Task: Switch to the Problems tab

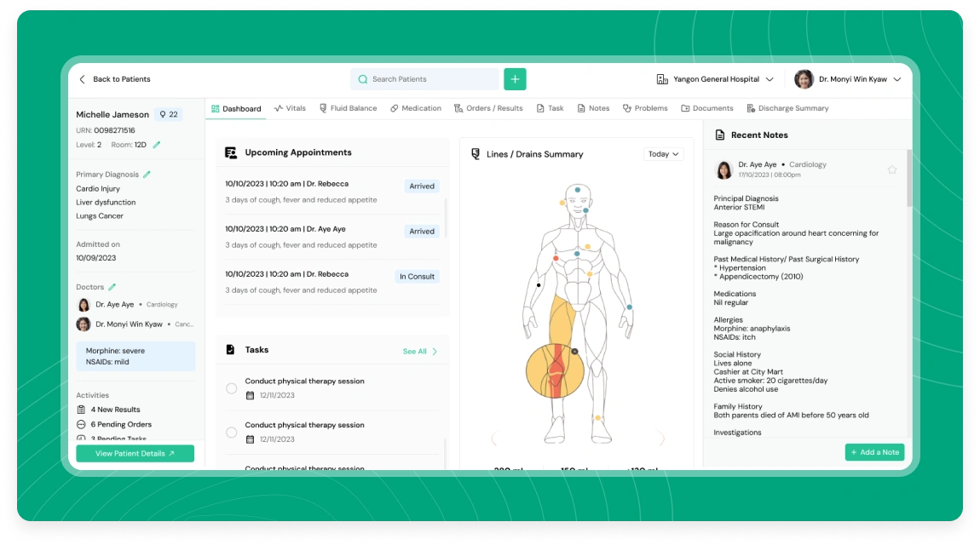Action: click(x=645, y=108)
